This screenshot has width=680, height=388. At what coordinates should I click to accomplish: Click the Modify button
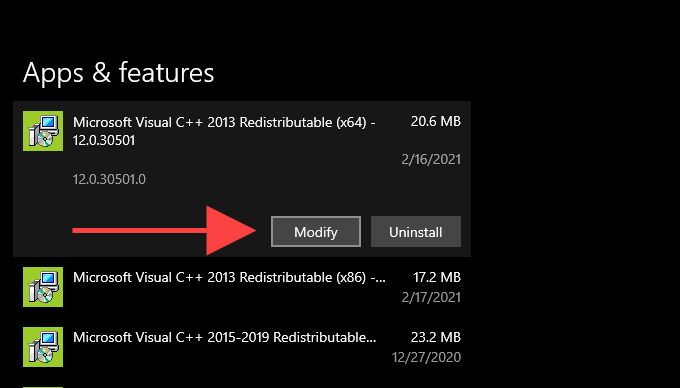click(316, 231)
